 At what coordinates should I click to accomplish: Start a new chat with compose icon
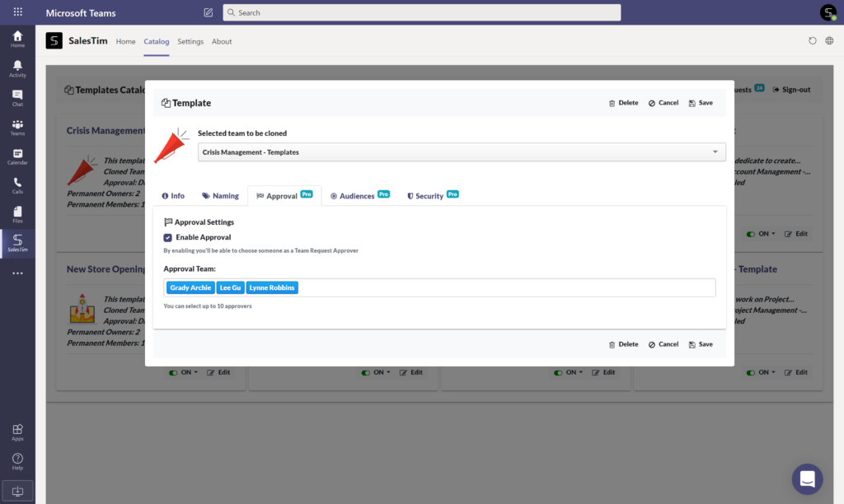[209, 12]
